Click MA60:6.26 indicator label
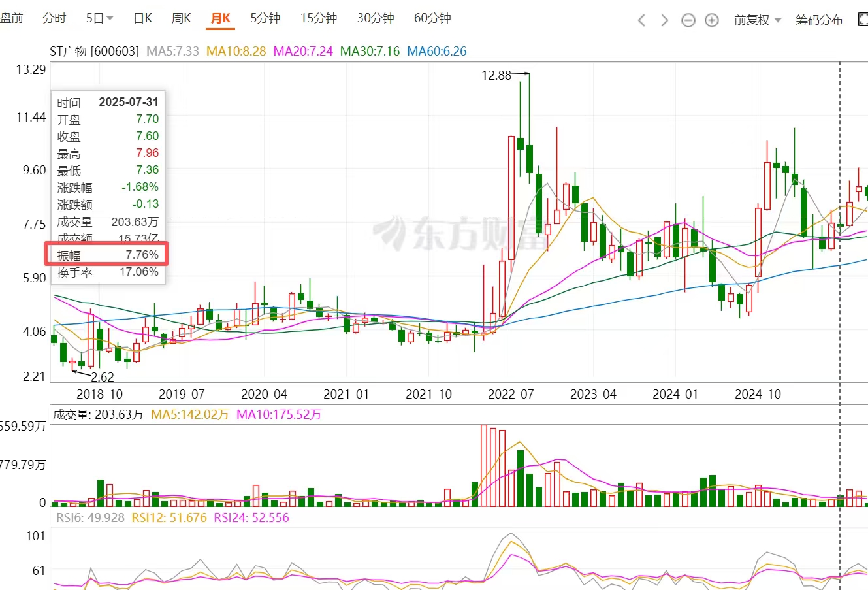The image size is (868, 590). pyautogui.click(x=437, y=51)
